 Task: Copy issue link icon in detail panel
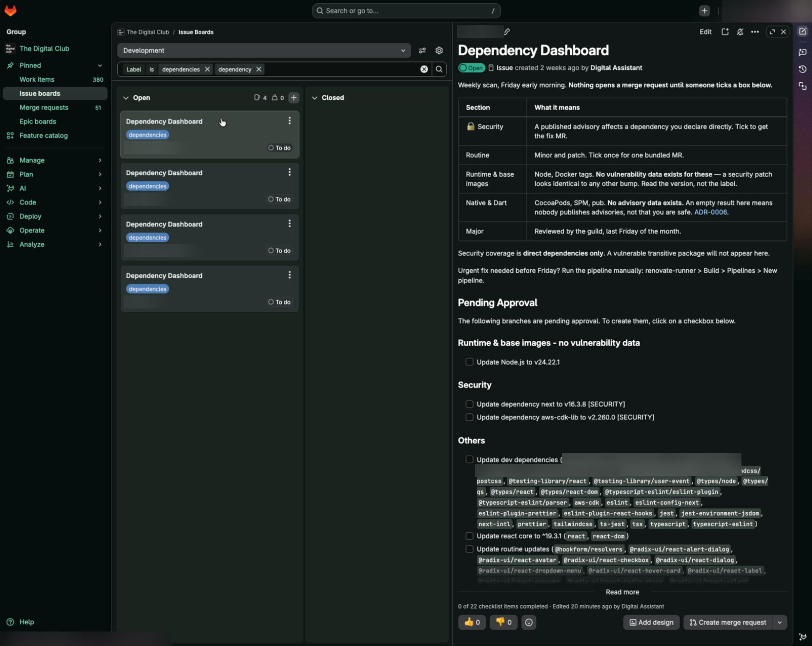(x=507, y=32)
